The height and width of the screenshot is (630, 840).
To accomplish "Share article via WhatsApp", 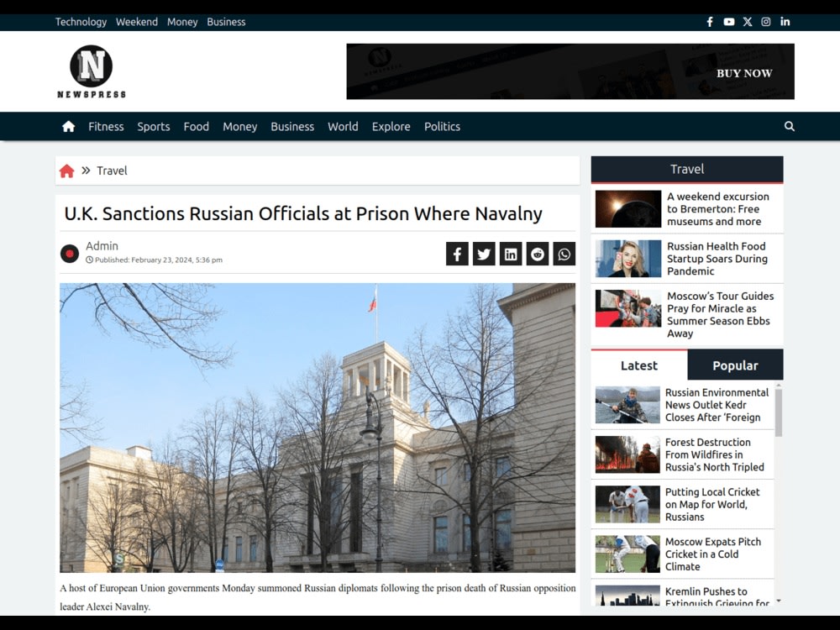I will coord(564,254).
